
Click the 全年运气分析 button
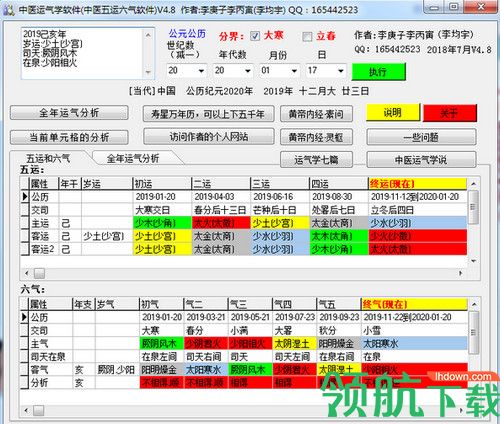pos(69,113)
